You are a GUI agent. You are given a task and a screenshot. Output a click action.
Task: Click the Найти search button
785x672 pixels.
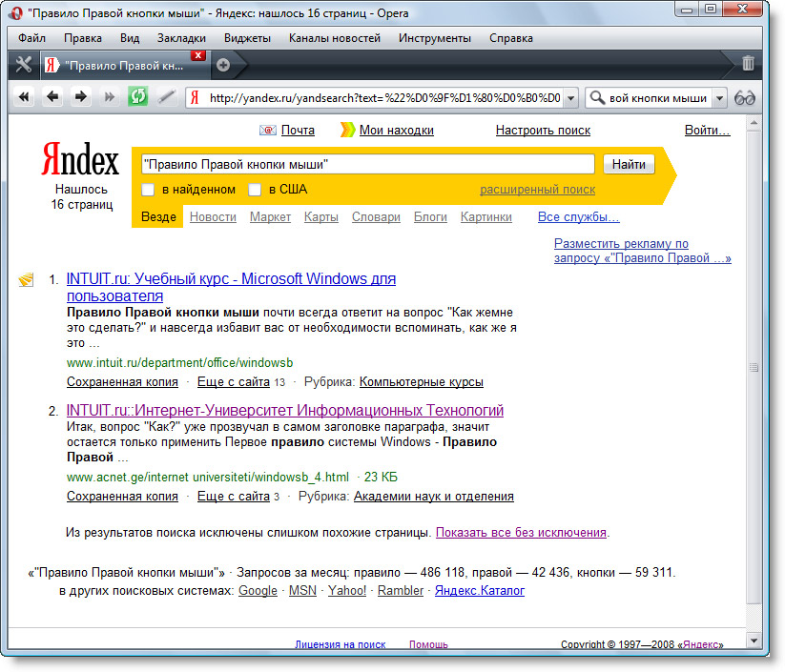[629, 164]
